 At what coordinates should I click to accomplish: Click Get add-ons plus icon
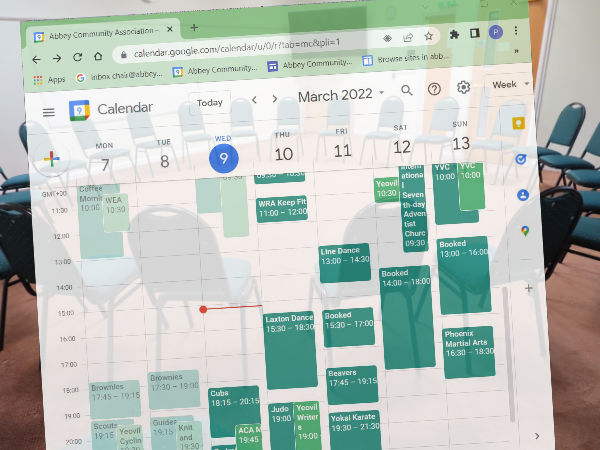click(x=528, y=289)
